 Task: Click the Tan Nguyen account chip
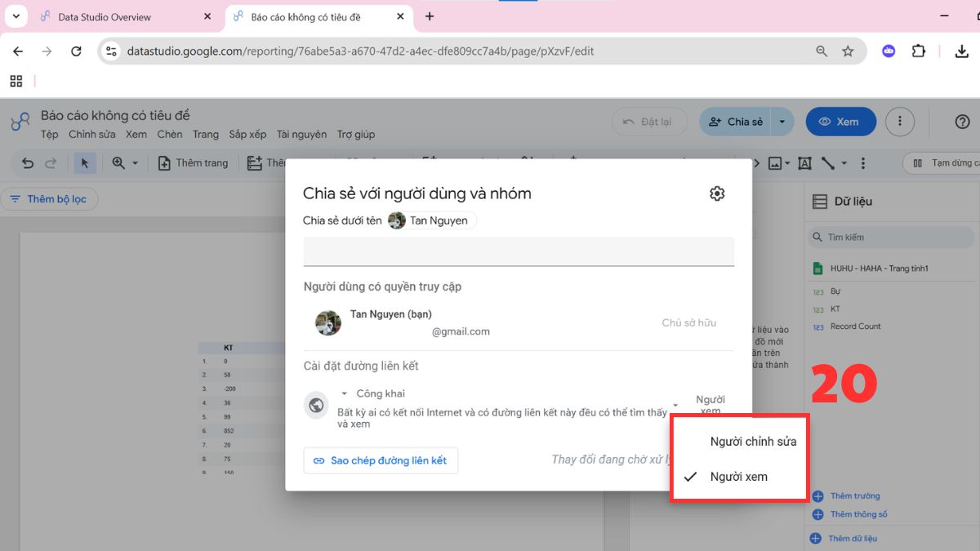(432, 220)
